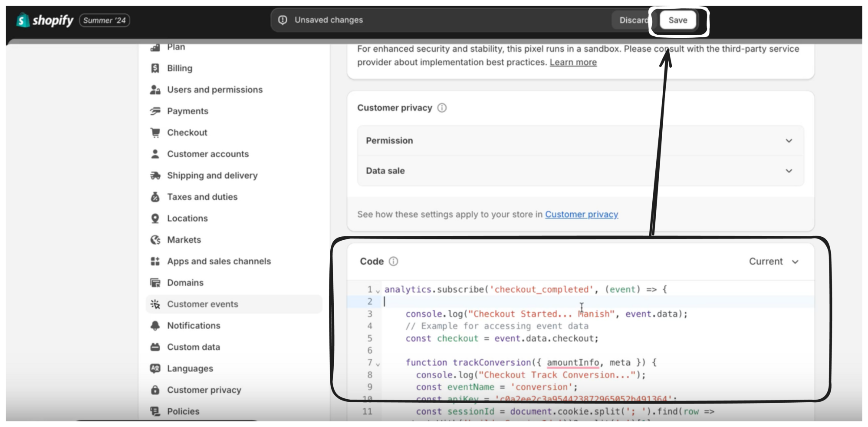Click the Taxes and duties icon

click(155, 197)
